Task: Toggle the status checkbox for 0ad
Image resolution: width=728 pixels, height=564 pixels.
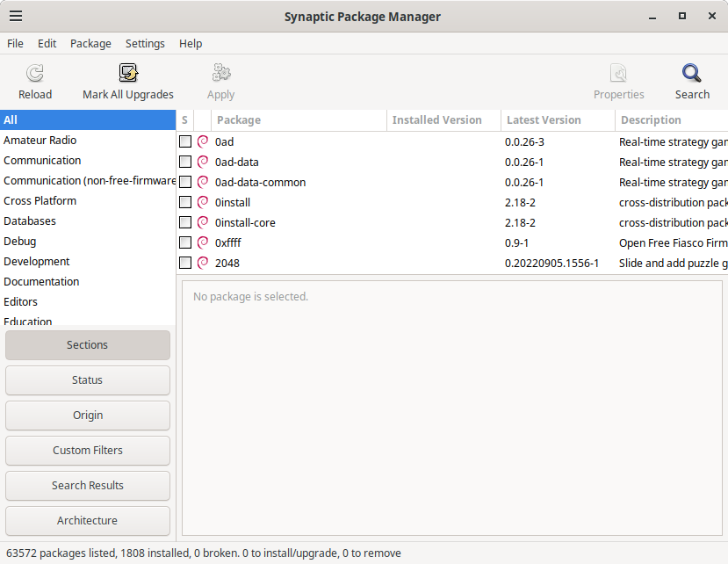Action: pyautogui.click(x=185, y=141)
